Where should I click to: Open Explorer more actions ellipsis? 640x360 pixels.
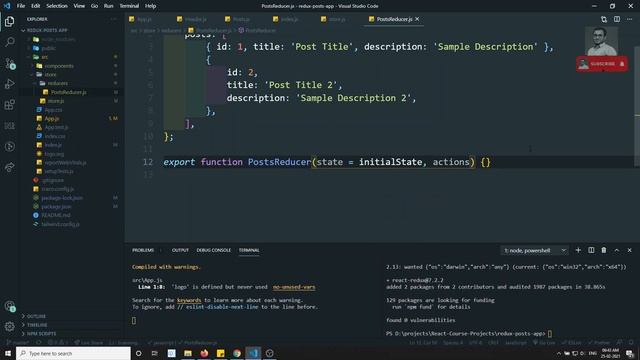tap(113, 19)
